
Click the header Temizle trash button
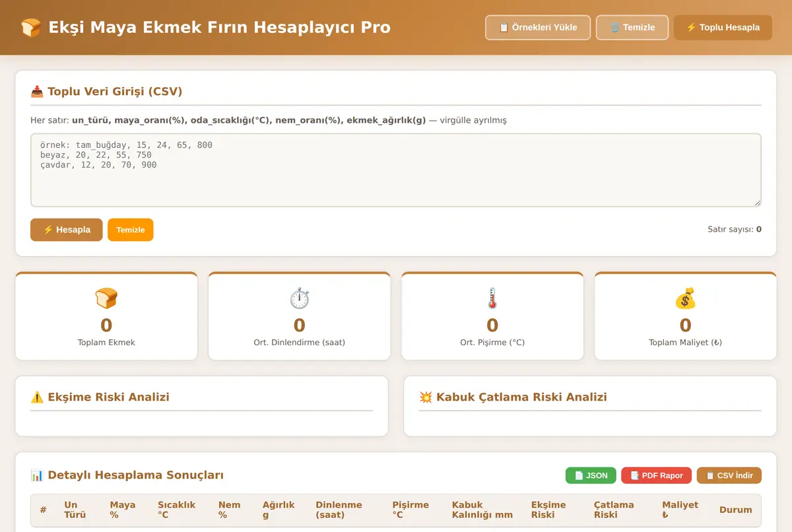(632, 28)
